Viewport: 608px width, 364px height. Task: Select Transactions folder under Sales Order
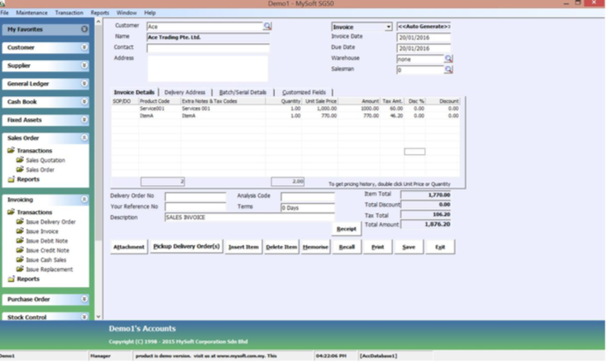click(29, 151)
